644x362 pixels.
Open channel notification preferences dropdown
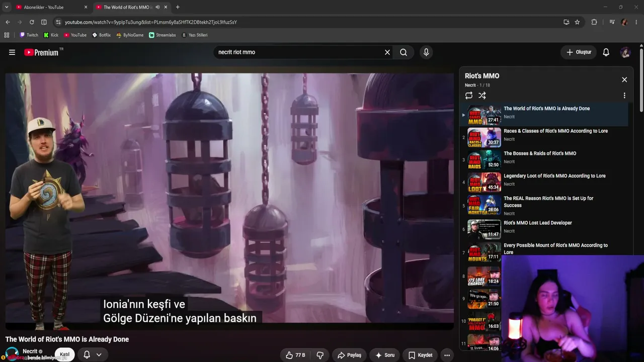point(93,354)
